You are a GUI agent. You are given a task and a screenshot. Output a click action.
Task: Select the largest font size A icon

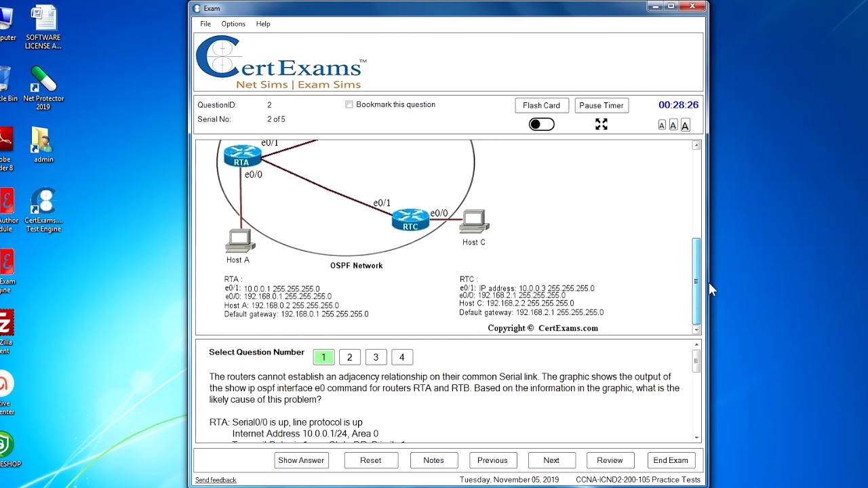click(685, 125)
